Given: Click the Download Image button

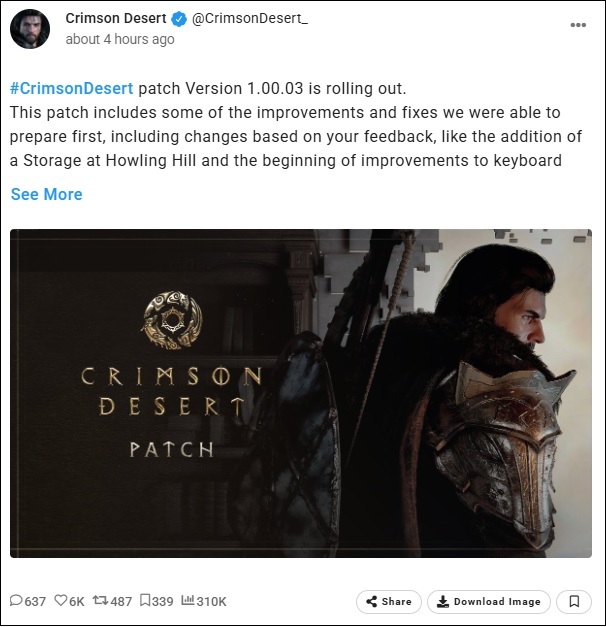Looking at the screenshot, I should pos(489,601).
